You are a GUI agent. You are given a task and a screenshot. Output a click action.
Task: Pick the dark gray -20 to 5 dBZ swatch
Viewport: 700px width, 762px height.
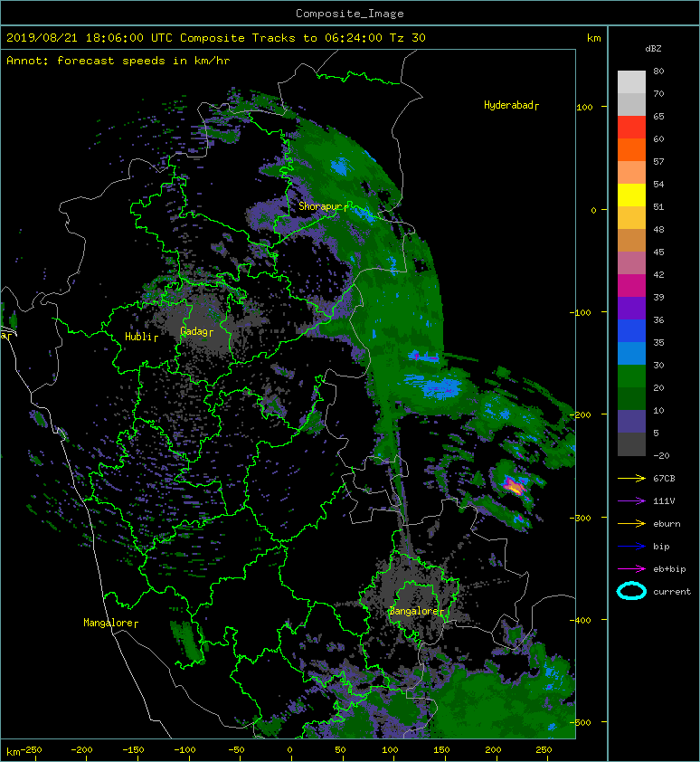click(x=631, y=444)
